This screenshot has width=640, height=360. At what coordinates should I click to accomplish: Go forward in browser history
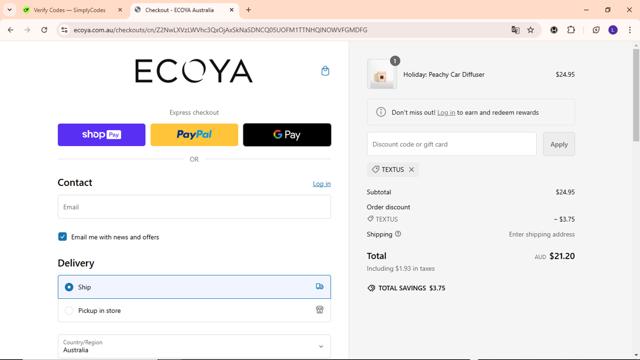(x=27, y=30)
